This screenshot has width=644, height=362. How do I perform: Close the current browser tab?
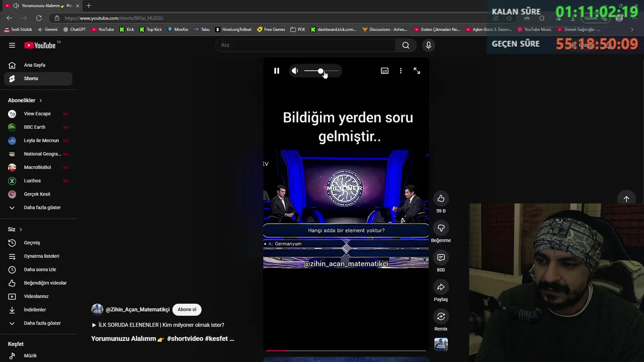77,6
